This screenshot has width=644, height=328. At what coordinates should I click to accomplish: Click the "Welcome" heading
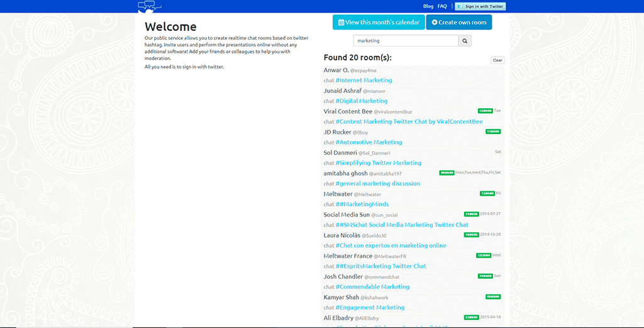[170, 26]
